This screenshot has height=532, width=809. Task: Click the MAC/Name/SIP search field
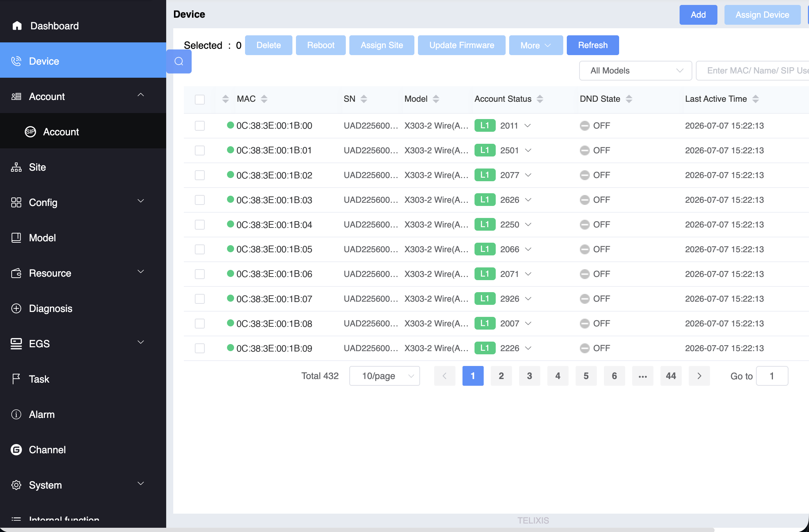coord(752,71)
